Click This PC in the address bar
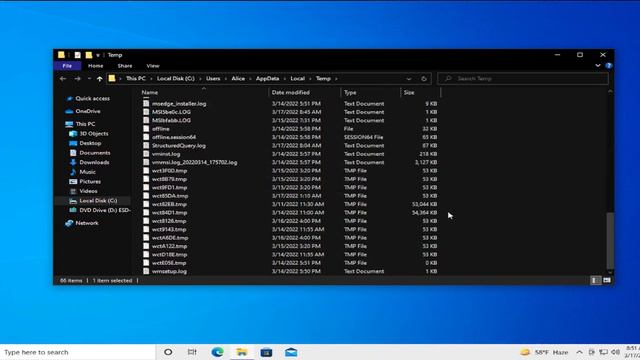 (136, 78)
